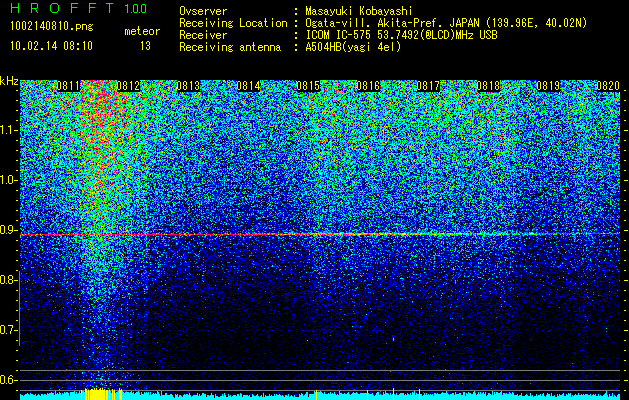Viewport: 629px width, 400px height.
Task: Click the Ovserver label
Action: 203,11
